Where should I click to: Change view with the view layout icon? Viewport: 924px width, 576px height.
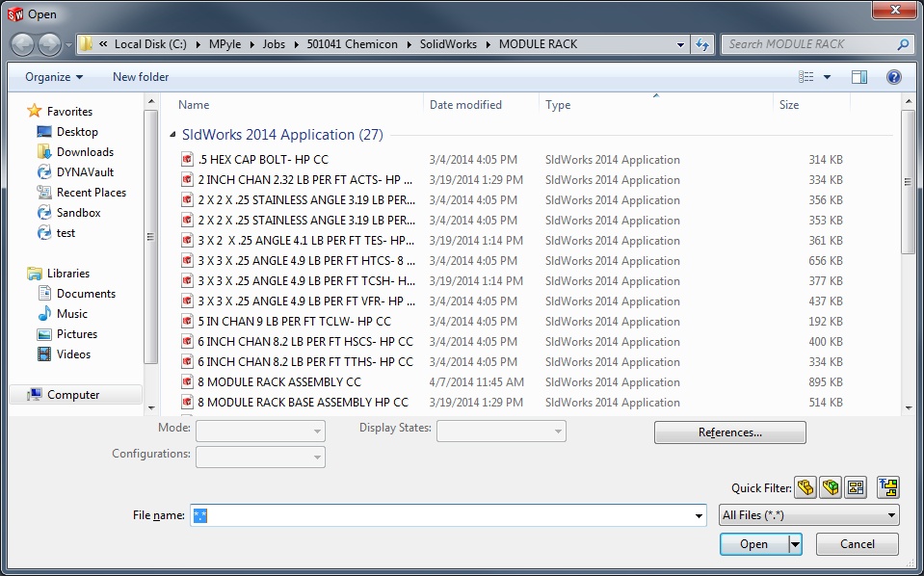pyautogui.click(x=806, y=77)
